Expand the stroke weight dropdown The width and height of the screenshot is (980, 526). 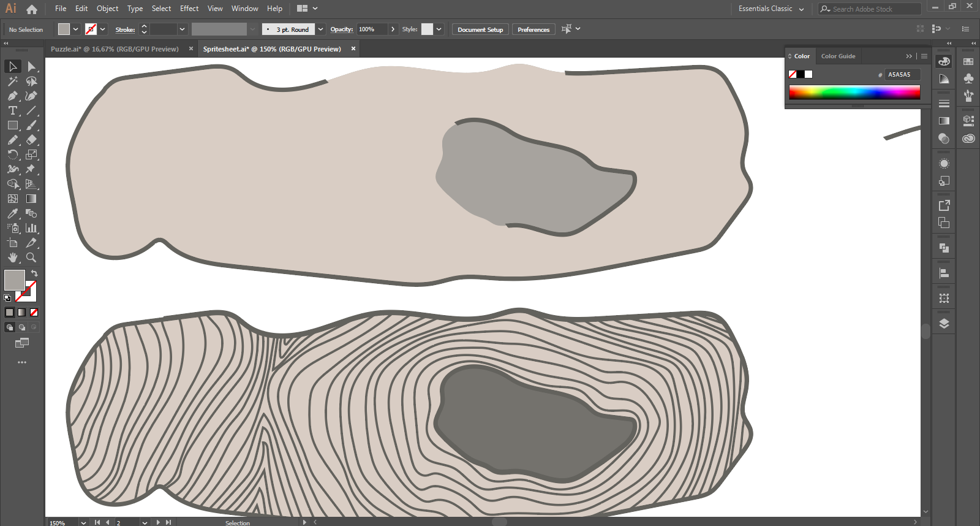point(182,29)
